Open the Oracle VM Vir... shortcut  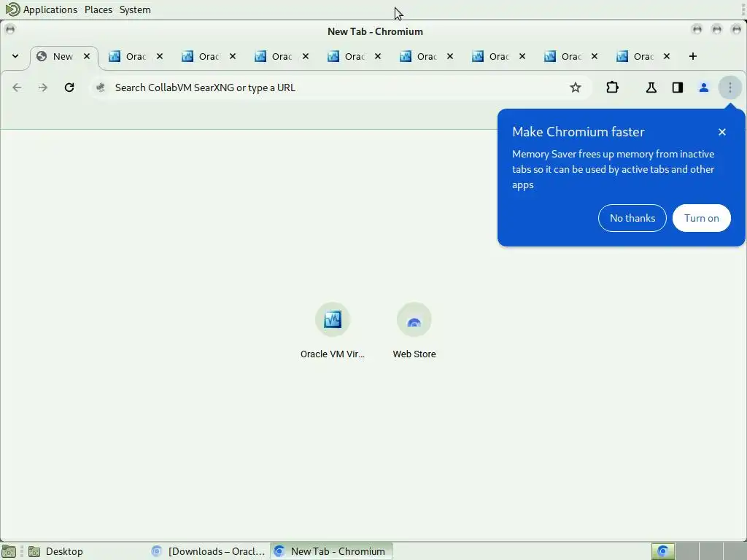pyautogui.click(x=333, y=330)
